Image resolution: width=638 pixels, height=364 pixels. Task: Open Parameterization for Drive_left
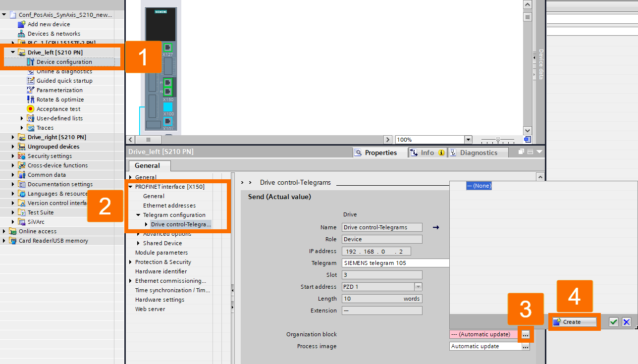[x=59, y=90]
